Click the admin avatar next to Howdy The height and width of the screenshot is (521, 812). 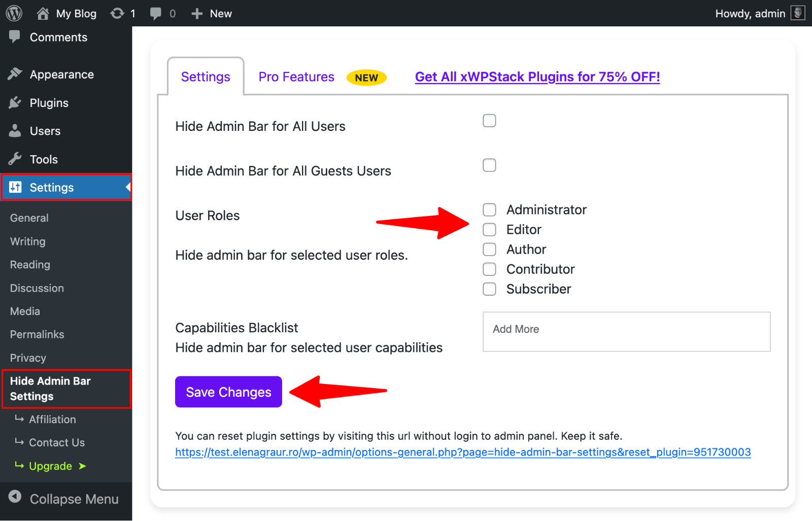[x=797, y=13]
